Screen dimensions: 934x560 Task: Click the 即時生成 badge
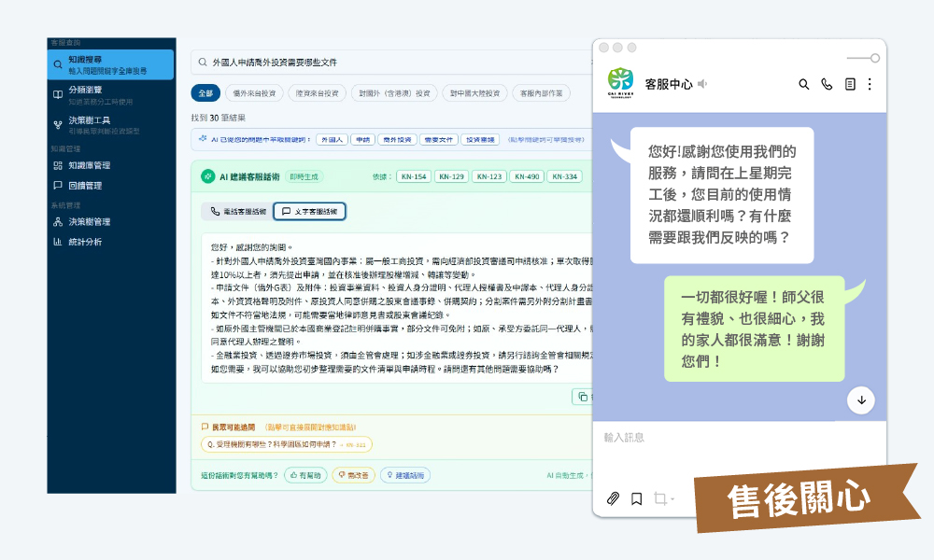pyautogui.click(x=304, y=176)
